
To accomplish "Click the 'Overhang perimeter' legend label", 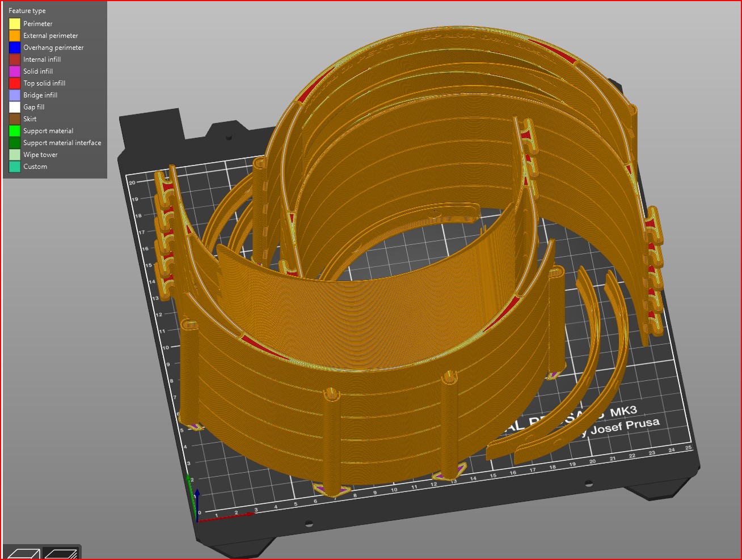I will pos(53,48).
